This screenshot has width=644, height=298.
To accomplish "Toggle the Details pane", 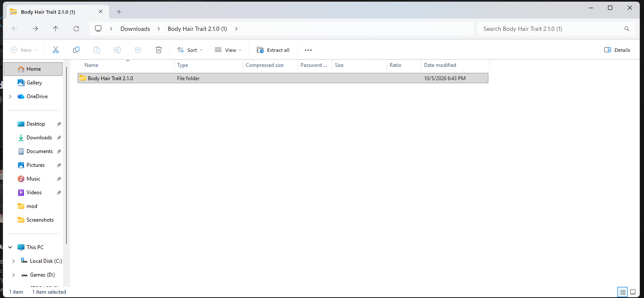I will [x=617, y=50].
